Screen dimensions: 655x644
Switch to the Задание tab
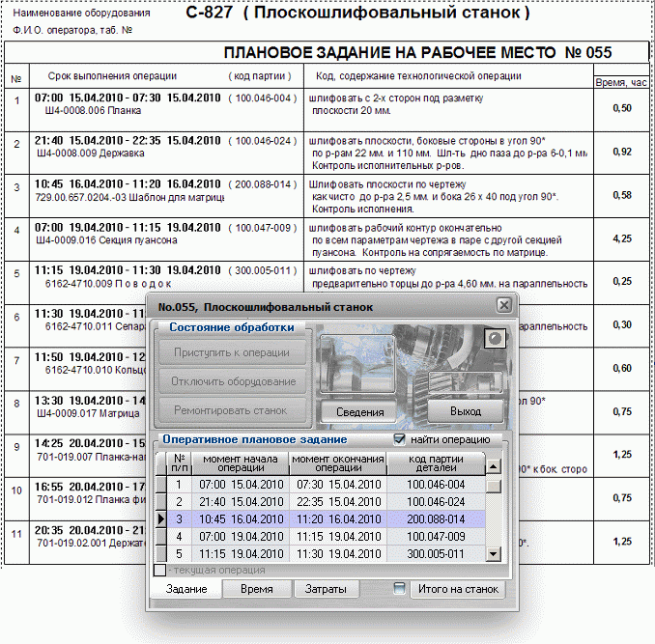click(186, 589)
